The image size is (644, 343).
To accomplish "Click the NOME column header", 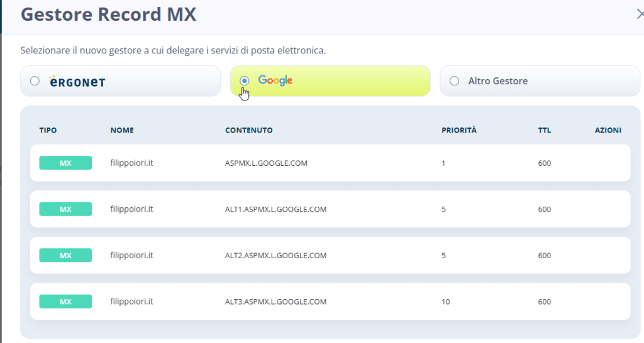I will click(122, 130).
